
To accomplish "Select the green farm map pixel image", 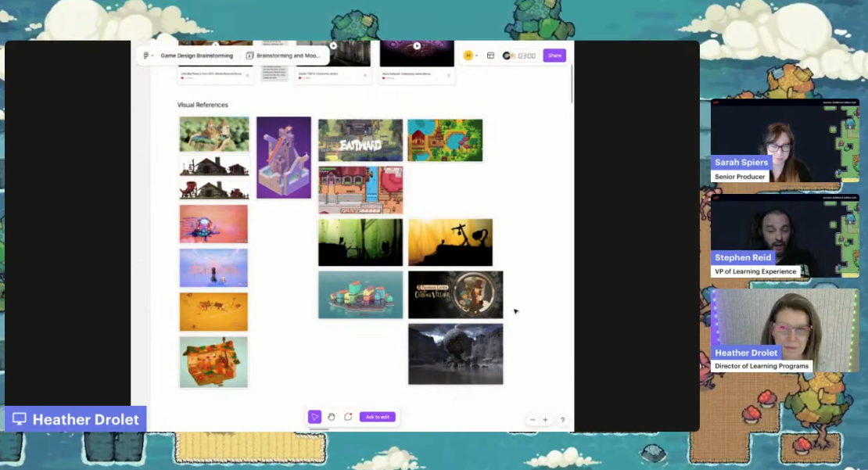I will coord(445,140).
